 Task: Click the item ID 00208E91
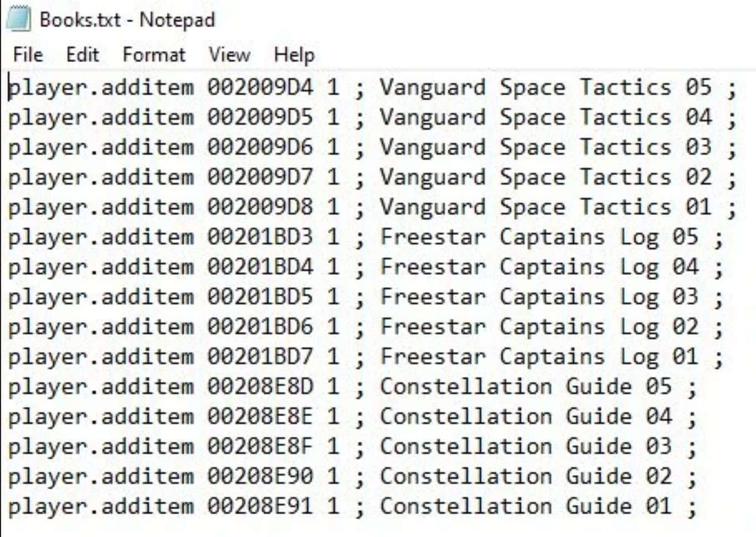[x=260, y=505]
